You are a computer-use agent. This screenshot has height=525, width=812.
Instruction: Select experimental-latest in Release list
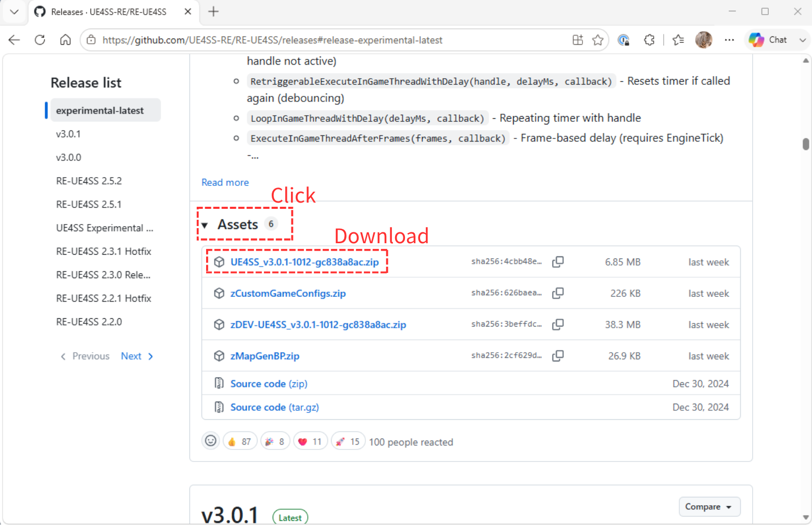(105, 110)
